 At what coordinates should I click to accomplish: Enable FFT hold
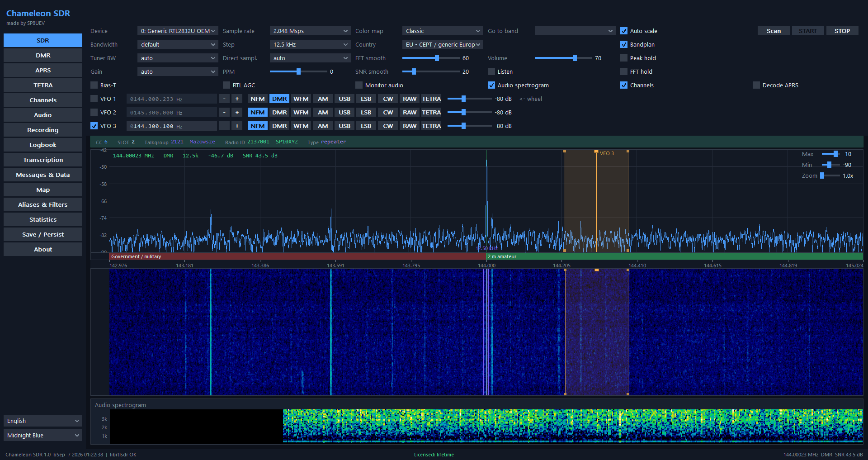[624, 71]
